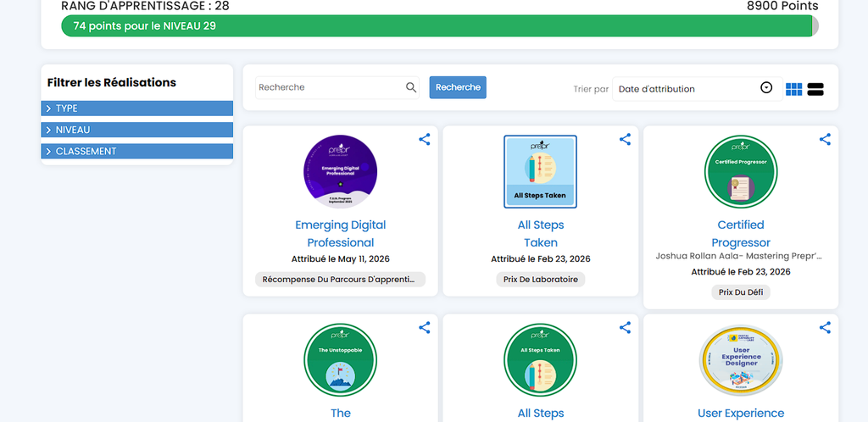
Task: Click User Experience Designer badge image
Action: (x=741, y=360)
